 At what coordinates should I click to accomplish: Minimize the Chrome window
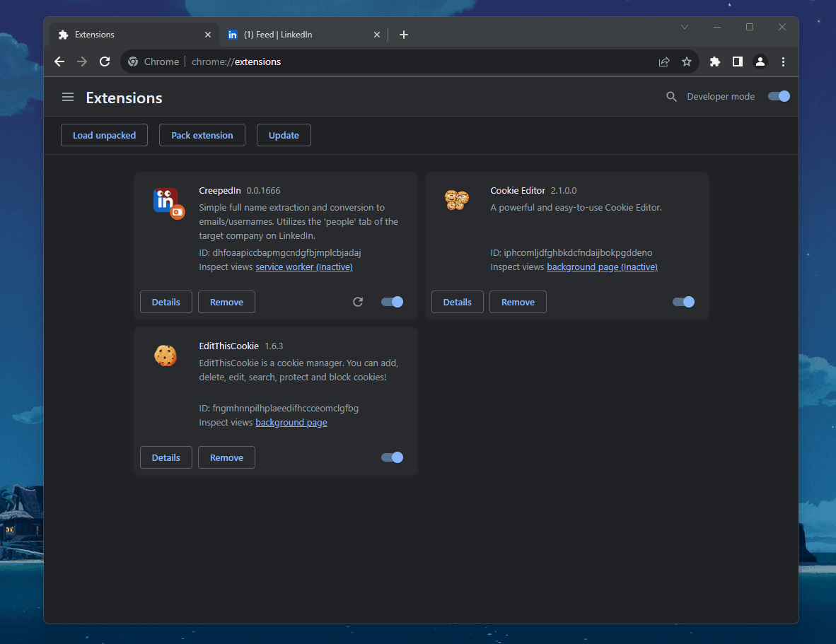(x=717, y=27)
